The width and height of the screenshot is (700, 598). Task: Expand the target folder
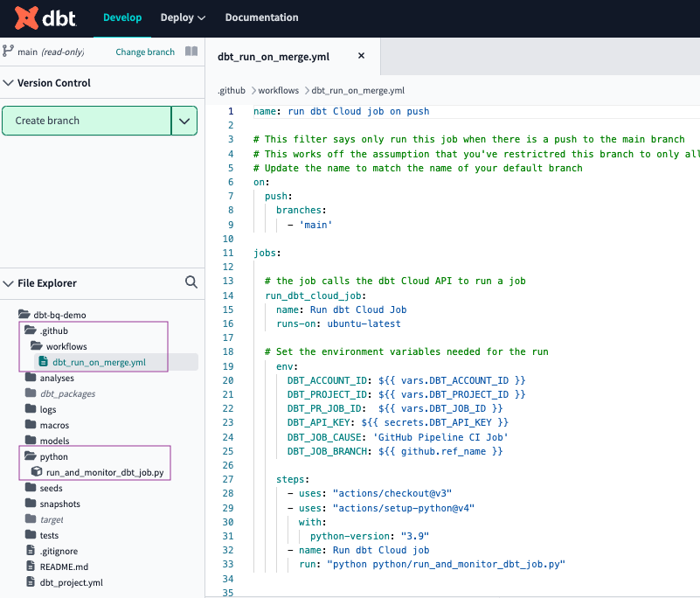[45, 519]
